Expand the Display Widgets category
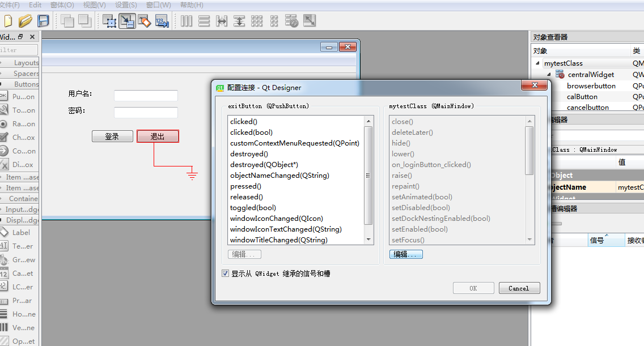This screenshot has height=346, width=644. click(x=19, y=220)
